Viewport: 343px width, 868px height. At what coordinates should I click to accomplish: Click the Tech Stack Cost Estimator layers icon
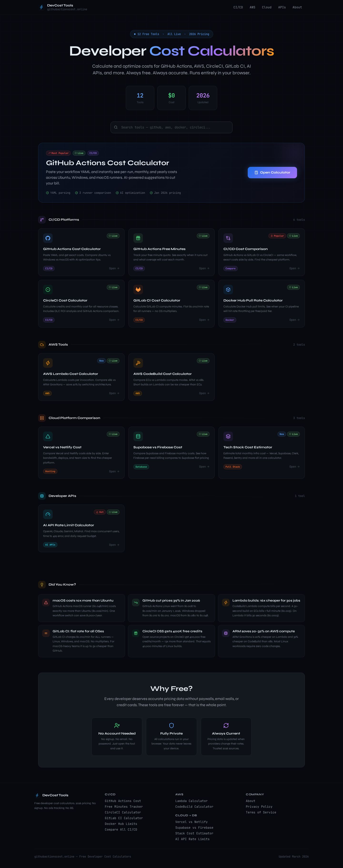tap(228, 436)
